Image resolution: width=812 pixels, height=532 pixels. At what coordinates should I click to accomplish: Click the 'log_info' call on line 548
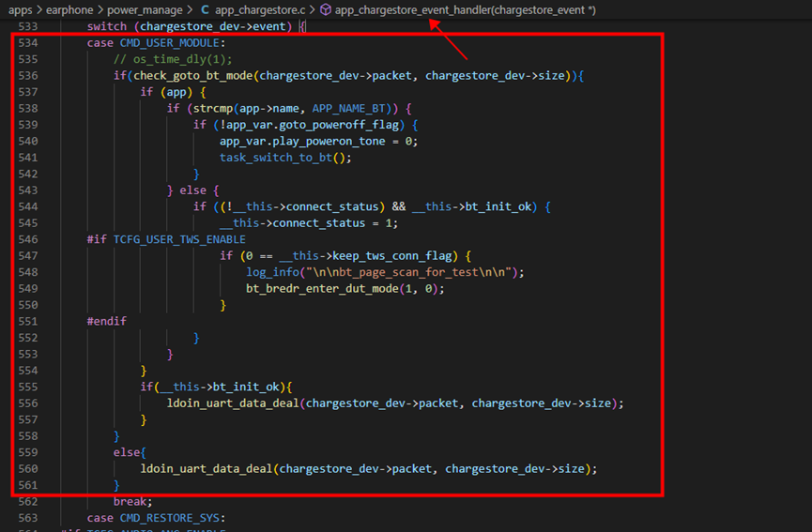(272, 272)
